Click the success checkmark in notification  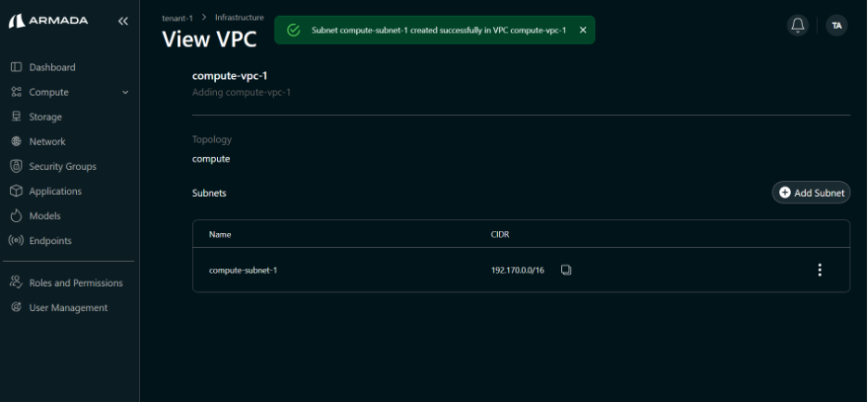294,30
